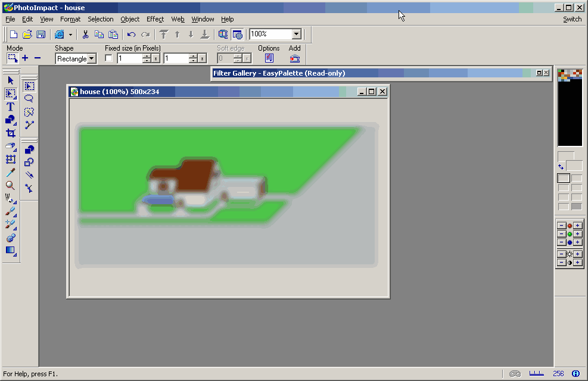Screen dimensions: 588x381
Task: Open the Selection menu
Action: (101, 19)
